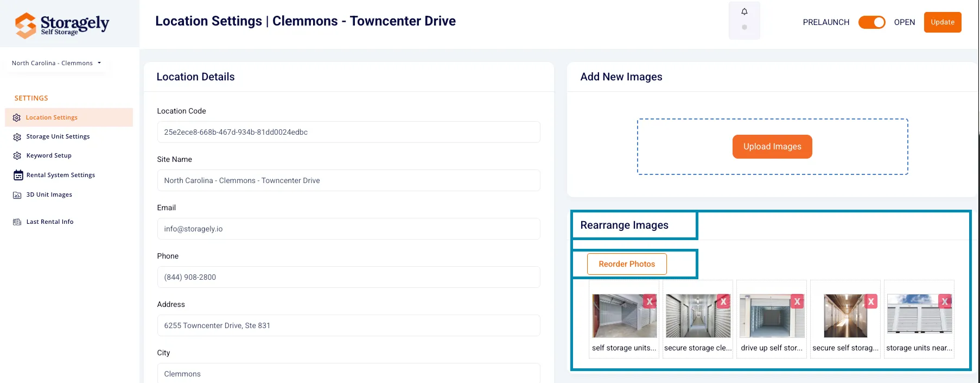Image resolution: width=980 pixels, height=383 pixels.
Task: Click the orange Update button
Action: click(943, 22)
